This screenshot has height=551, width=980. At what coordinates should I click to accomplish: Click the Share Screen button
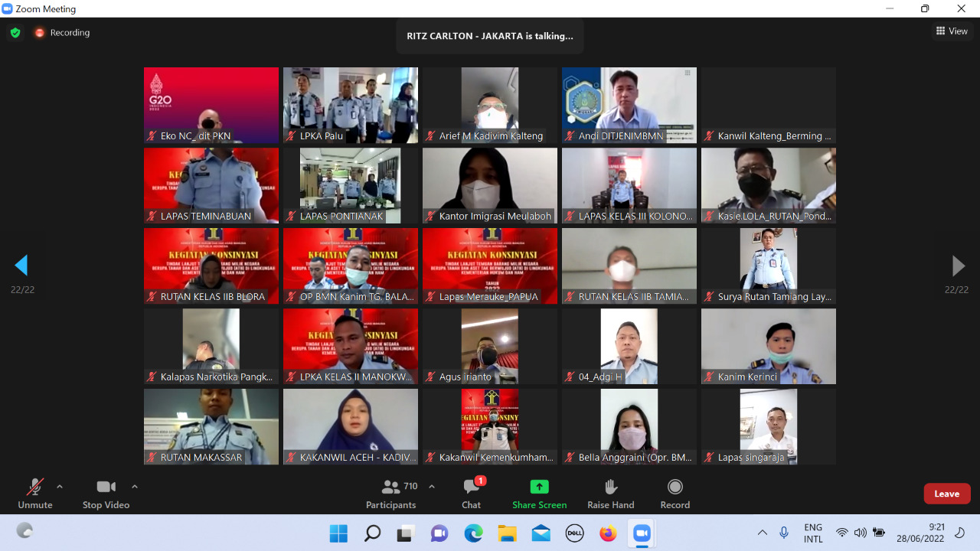(539, 493)
